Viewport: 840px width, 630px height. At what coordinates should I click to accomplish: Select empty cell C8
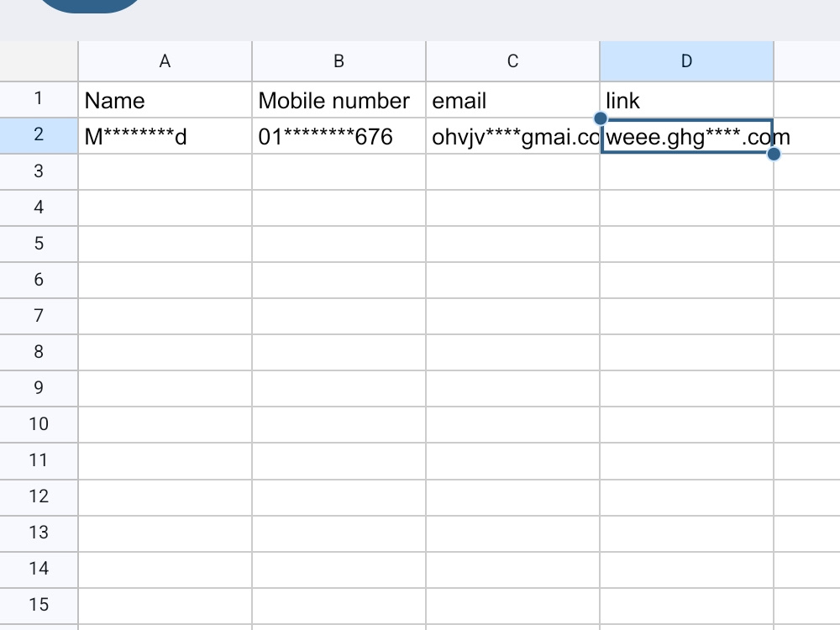pos(512,352)
